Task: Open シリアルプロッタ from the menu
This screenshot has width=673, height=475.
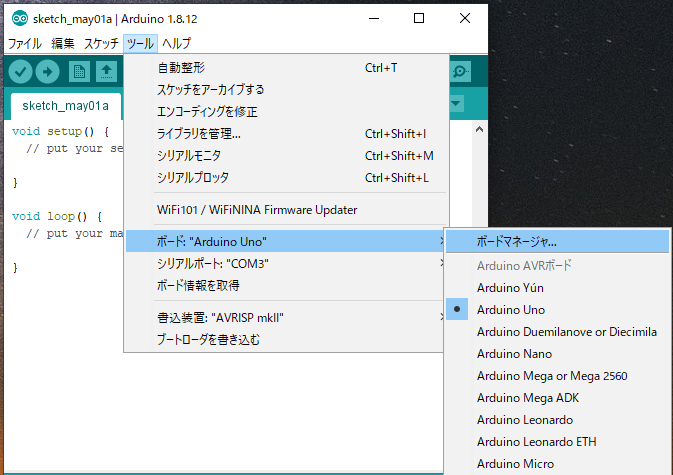Action: (x=286, y=178)
